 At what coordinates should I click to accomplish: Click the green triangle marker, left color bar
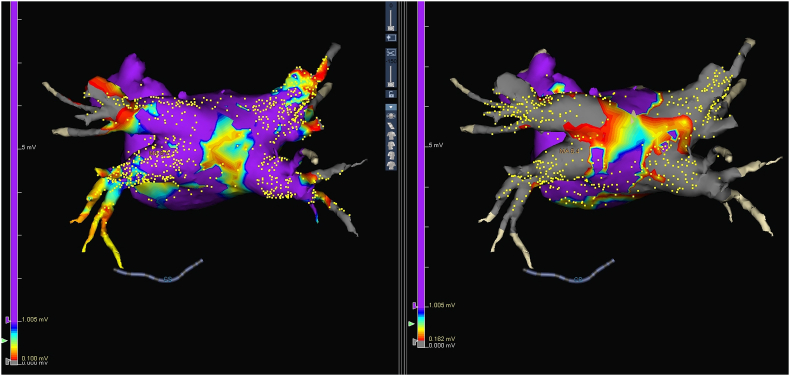tap(4, 341)
